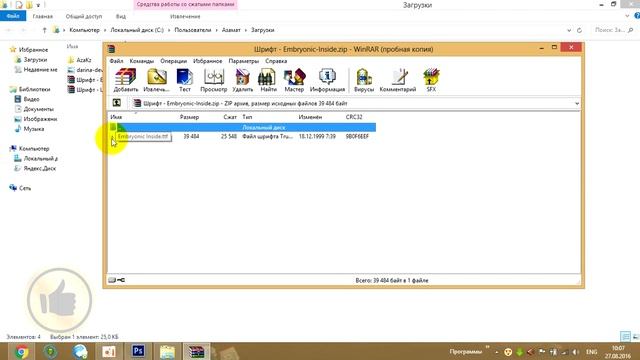Click the drive/key icon in WinRAR status bar
The width and height of the screenshot is (640, 360).
[117, 280]
